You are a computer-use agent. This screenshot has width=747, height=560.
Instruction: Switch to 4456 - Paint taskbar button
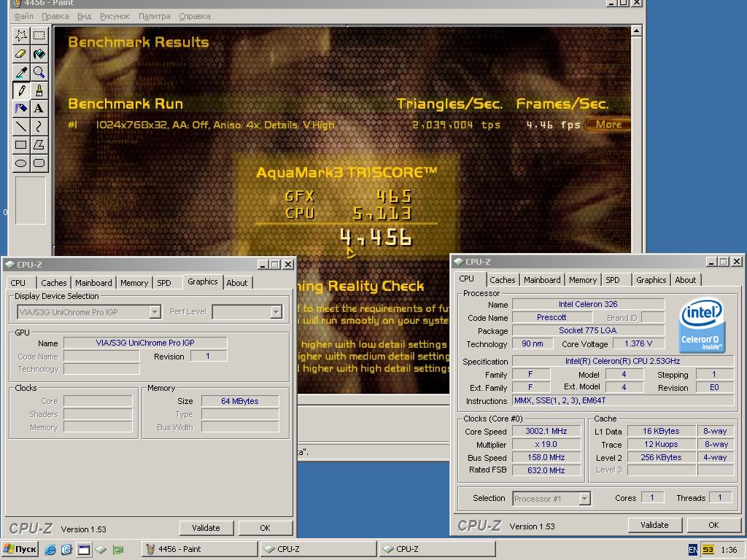pos(200,550)
